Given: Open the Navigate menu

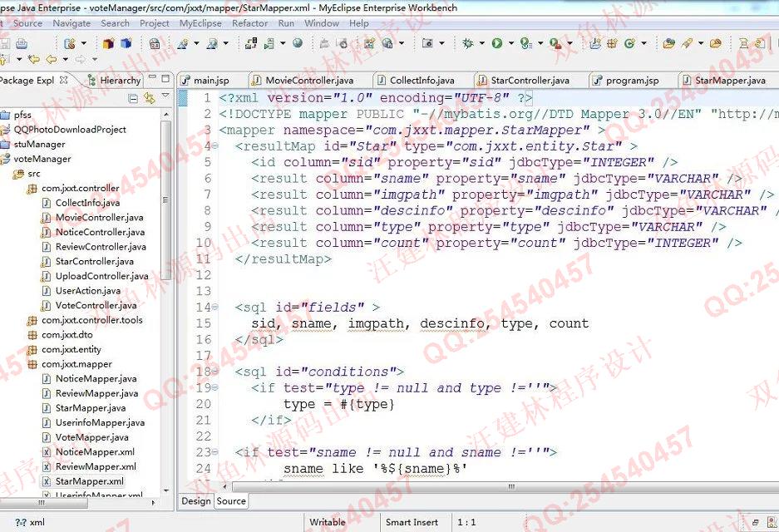Looking at the screenshot, I should [x=71, y=23].
